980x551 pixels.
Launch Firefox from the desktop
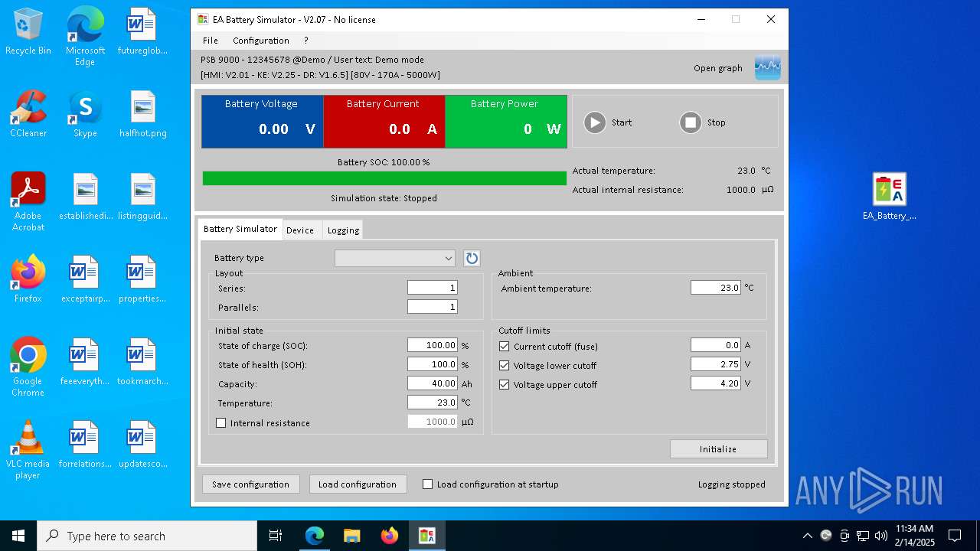click(x=28, y=280)
